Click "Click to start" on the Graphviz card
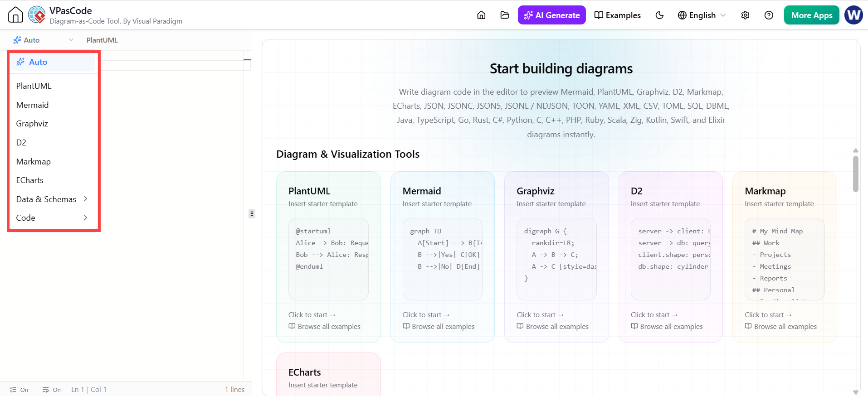The image size is (868, 396). pyautogui.click(x=540, y=315)
